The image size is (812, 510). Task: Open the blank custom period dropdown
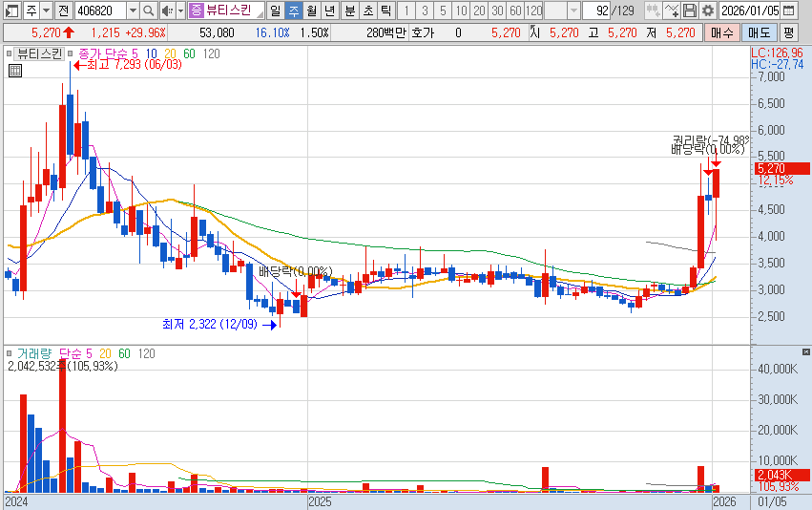573,11
